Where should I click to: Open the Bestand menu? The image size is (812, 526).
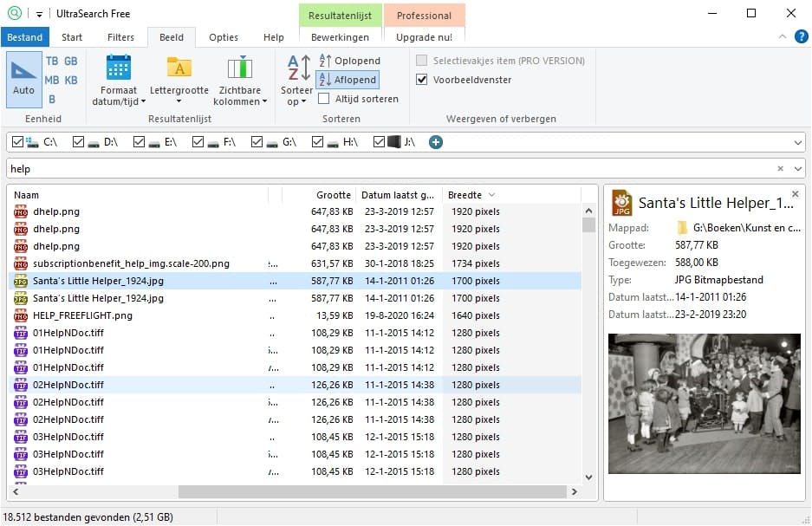coord(25,37)
